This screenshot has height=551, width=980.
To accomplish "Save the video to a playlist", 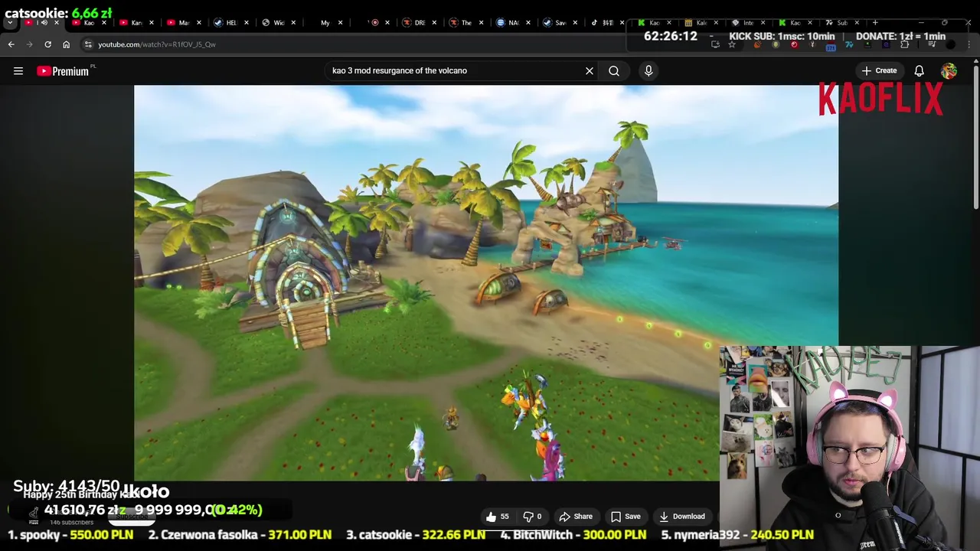I will [x=626, y=517].
